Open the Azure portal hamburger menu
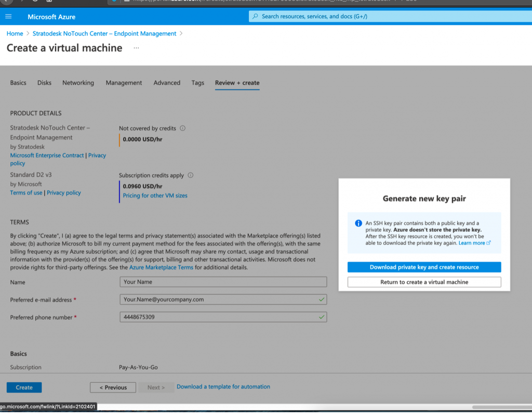The width and height of the screenshot is (532, 414). (x=8, y=16)
